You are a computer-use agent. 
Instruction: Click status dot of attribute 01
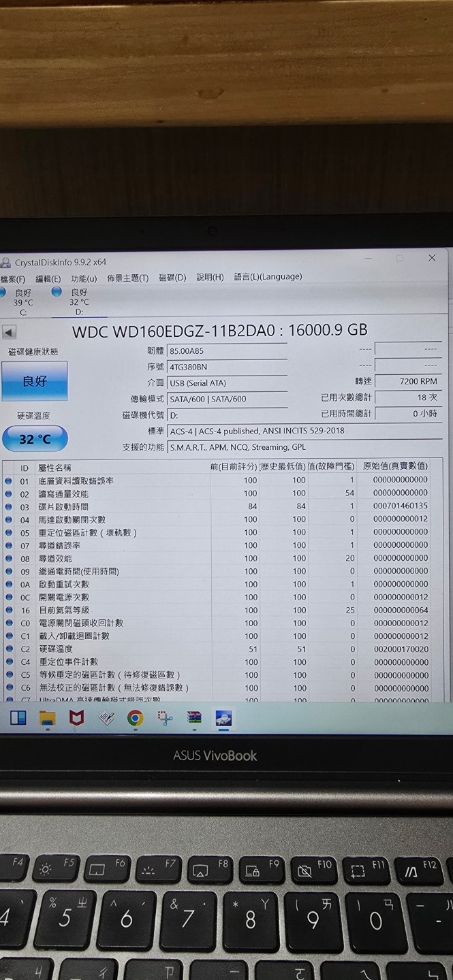pos(9,480)
